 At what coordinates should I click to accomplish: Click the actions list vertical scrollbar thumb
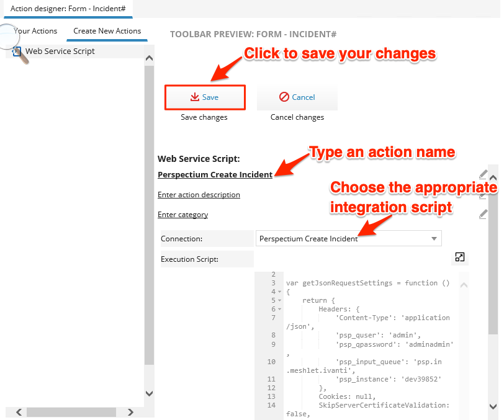click(x=149, y=215)
